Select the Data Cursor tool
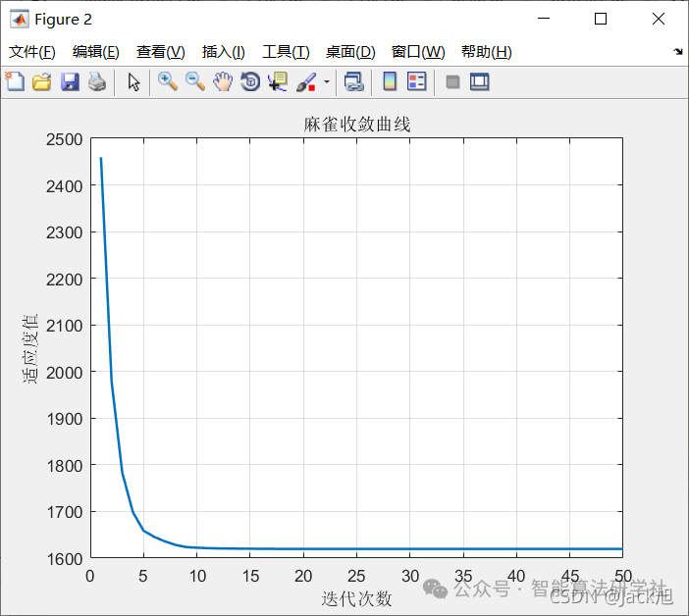The width and height of the screenshot is (689, 616). [278, 81]
